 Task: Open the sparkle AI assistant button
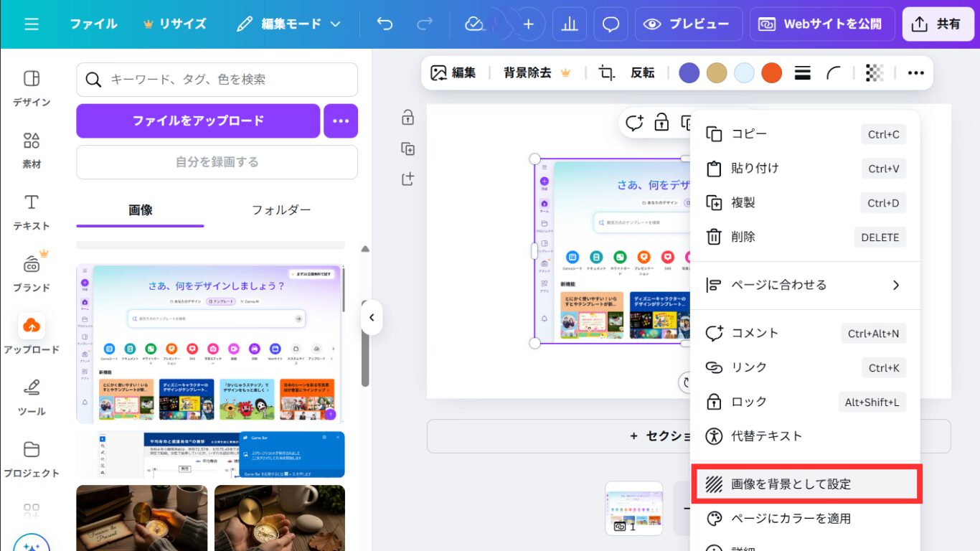pyautogui.click(x=32, y=545)
